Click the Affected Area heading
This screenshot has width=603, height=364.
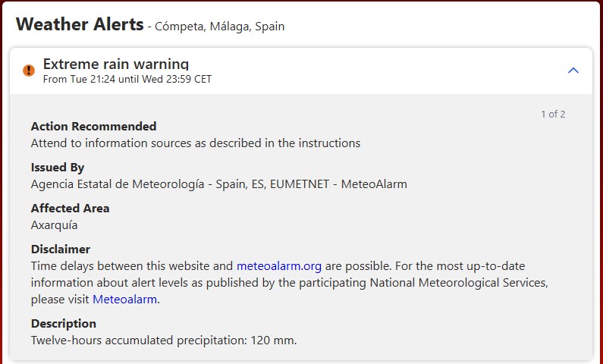pyautogui.click(x=70, y=209)
